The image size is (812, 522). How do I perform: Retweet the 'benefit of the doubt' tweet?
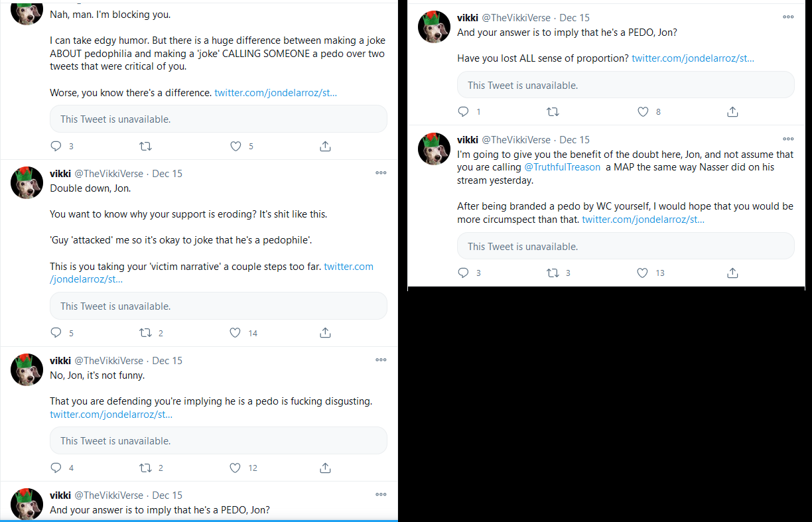pos(553,273)
